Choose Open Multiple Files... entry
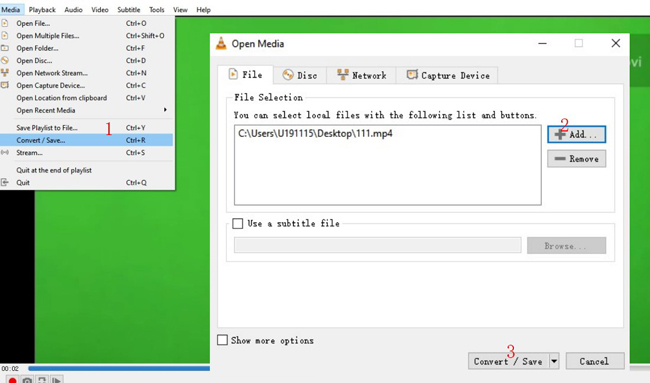This screenshot has height=383, width=650. pyautogui.click(x=86, y=36)
